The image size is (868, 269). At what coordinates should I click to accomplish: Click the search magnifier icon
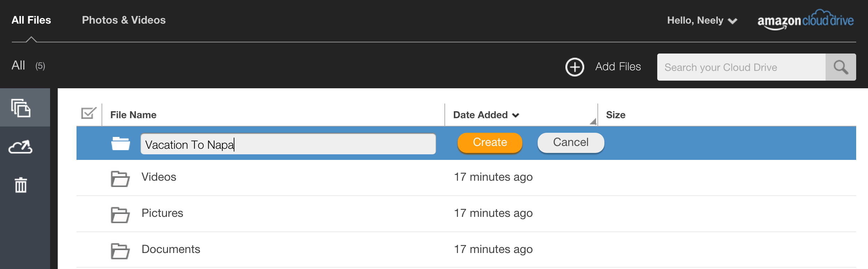click(841, 67)
